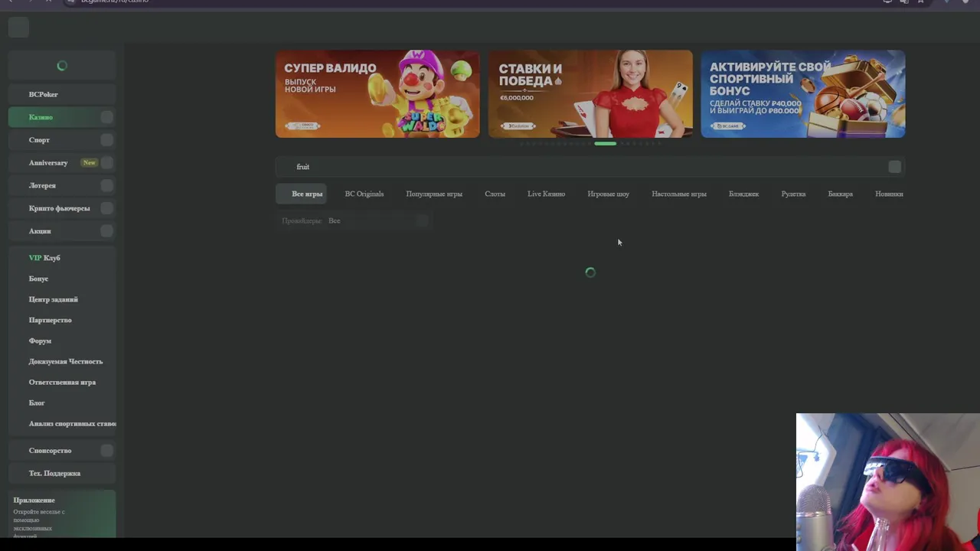Viewport: 980px width, 551px height.
Task: Open the Провайдеры: Все dropdown
Action: (354, 220)
